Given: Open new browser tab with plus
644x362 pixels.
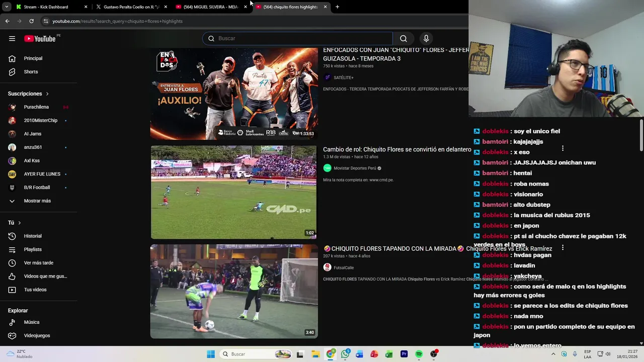Looking at the screenshot, I should pos(337,7).
